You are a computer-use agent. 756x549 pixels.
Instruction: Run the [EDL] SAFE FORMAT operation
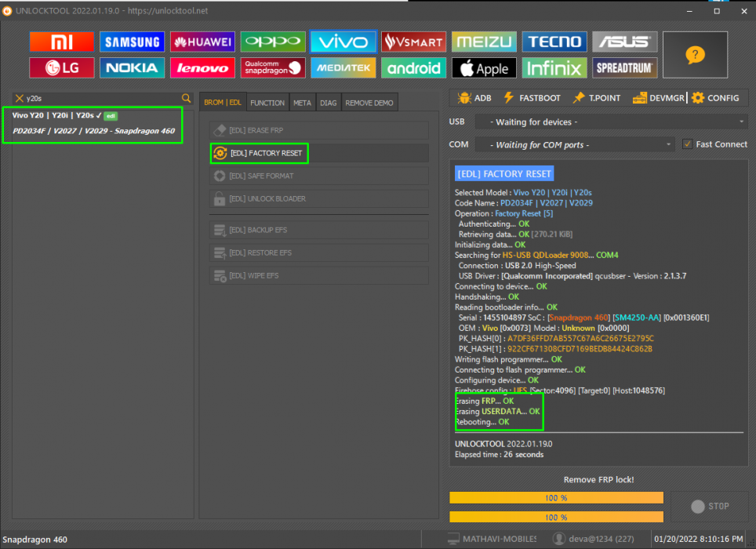pos(319,176)
